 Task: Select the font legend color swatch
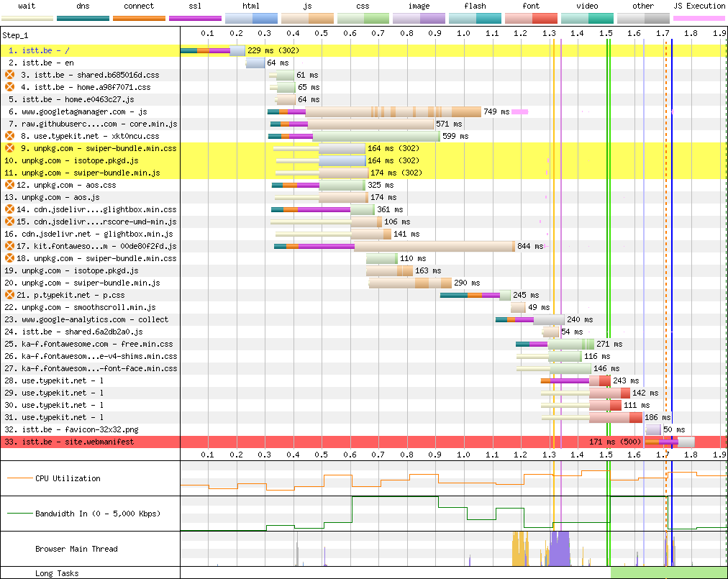click(531, 19)
